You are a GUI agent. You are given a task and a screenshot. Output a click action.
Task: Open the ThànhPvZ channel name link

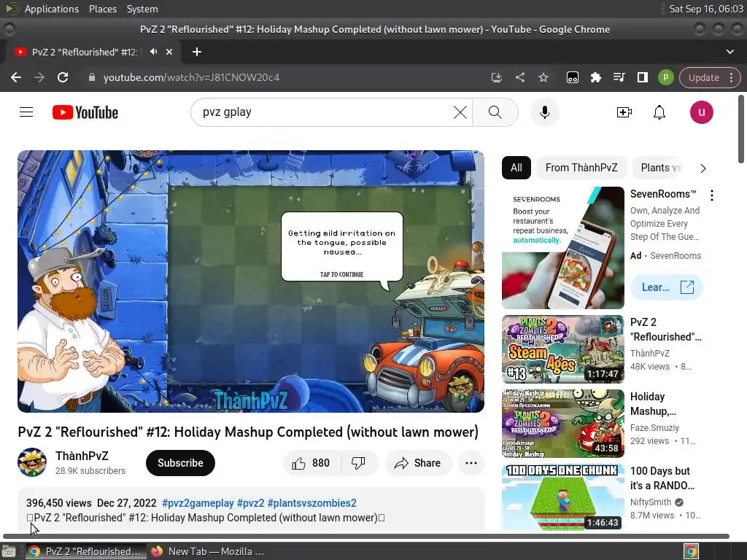coord(82,456)
